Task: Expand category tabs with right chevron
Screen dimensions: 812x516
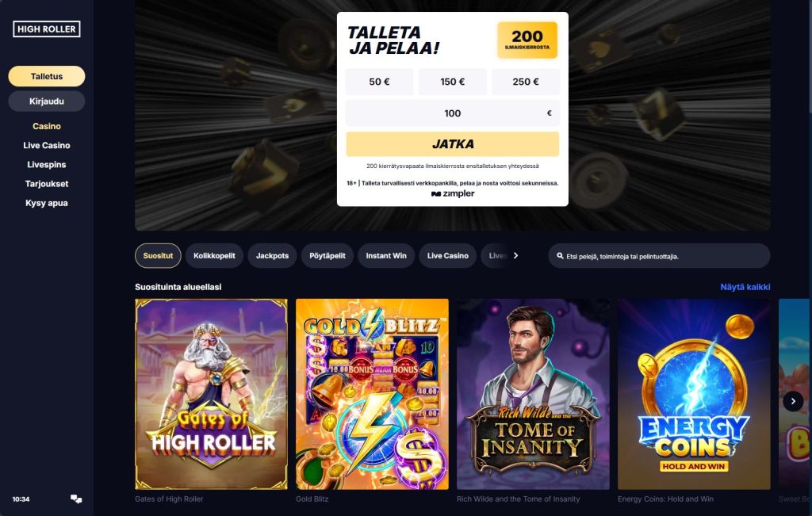Action: pos(515,256)
